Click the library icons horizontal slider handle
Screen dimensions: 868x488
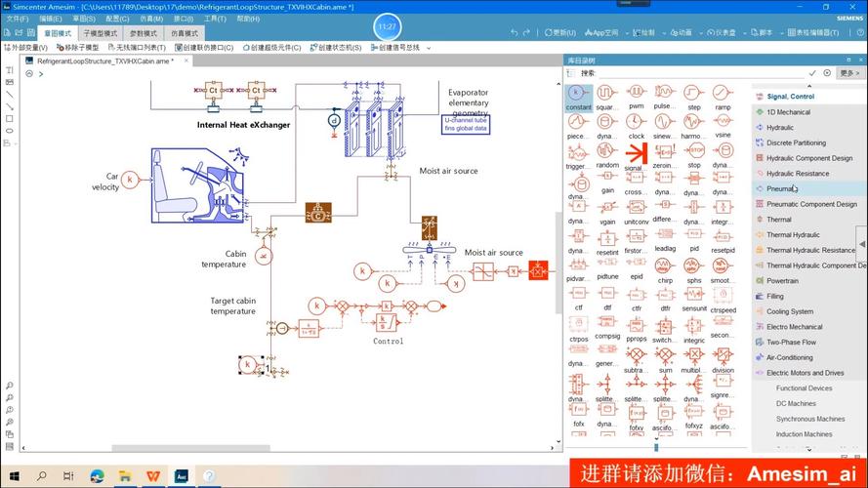pyautogui.click(x=656, y=447)
